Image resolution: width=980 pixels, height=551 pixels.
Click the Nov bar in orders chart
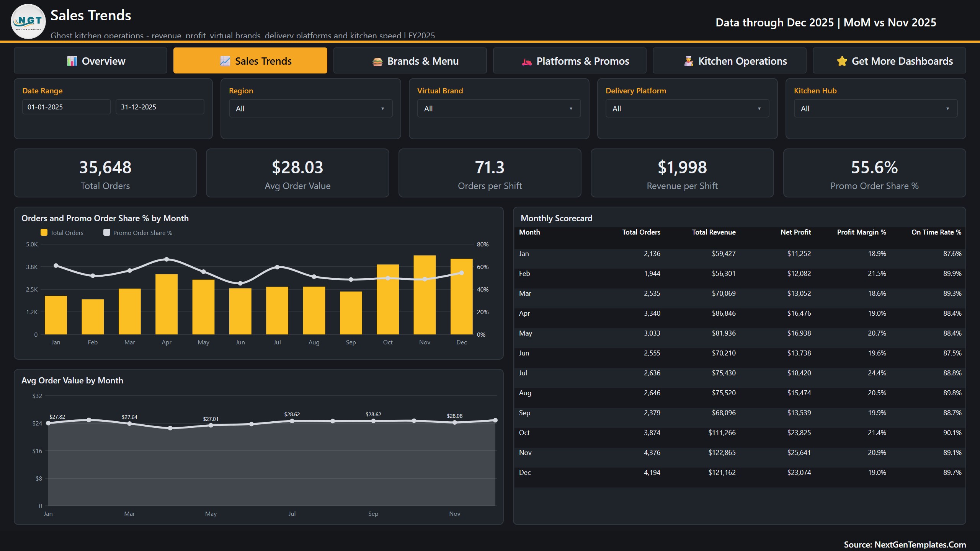pyautogui.click(x=425, y=295)
